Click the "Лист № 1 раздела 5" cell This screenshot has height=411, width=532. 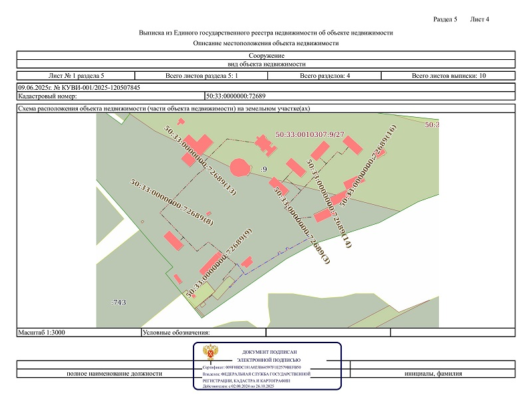pos(76,76)
